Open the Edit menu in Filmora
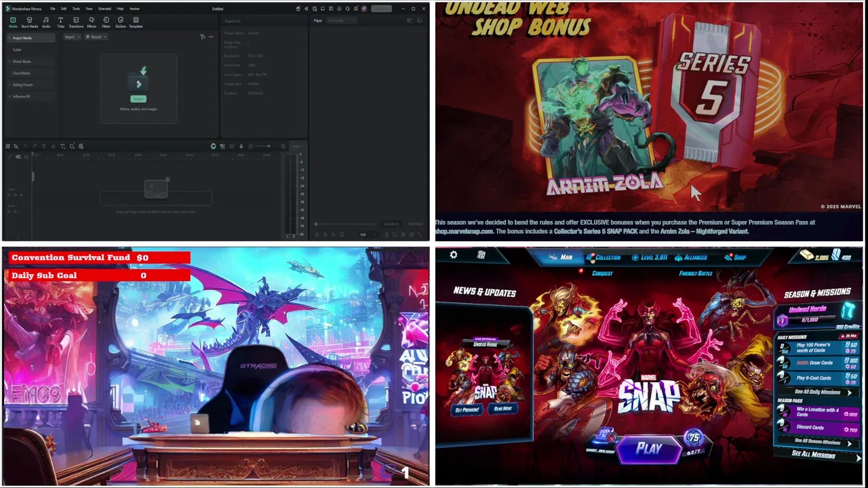This screenshot has height=488, width=868. [64, 9]
